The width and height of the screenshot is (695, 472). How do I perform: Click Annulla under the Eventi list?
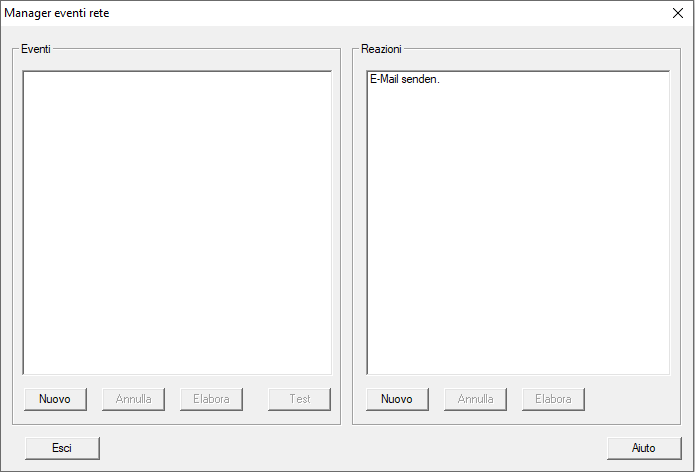point(133,399)
